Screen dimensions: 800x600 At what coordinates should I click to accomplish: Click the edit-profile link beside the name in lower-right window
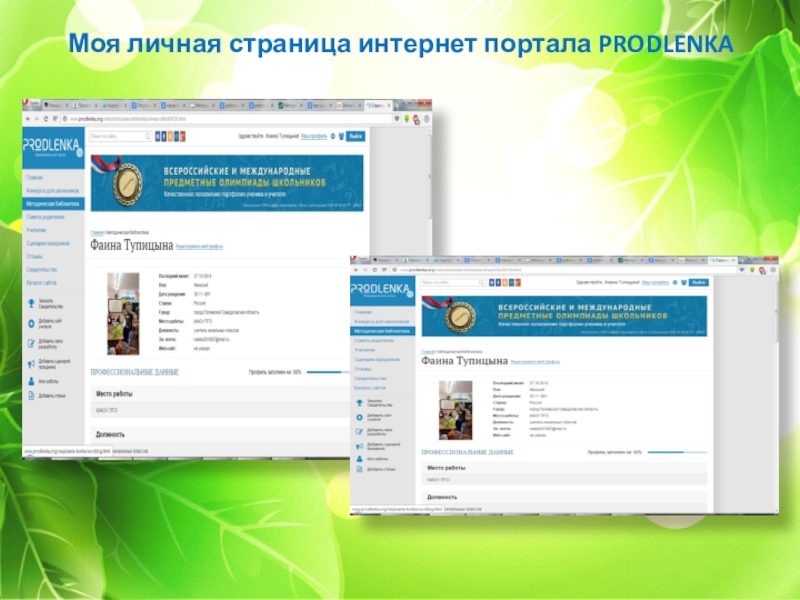click(x=535, y=362)
